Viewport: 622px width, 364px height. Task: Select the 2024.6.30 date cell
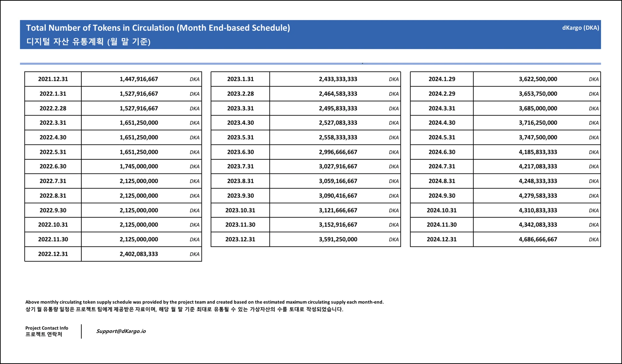(442, 152)
